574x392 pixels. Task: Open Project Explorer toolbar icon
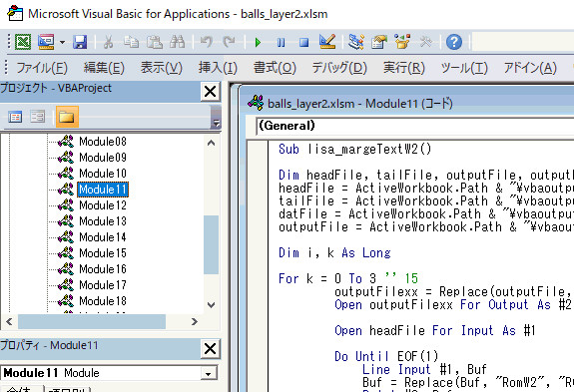pyautogui.click(x=356, y=42)
